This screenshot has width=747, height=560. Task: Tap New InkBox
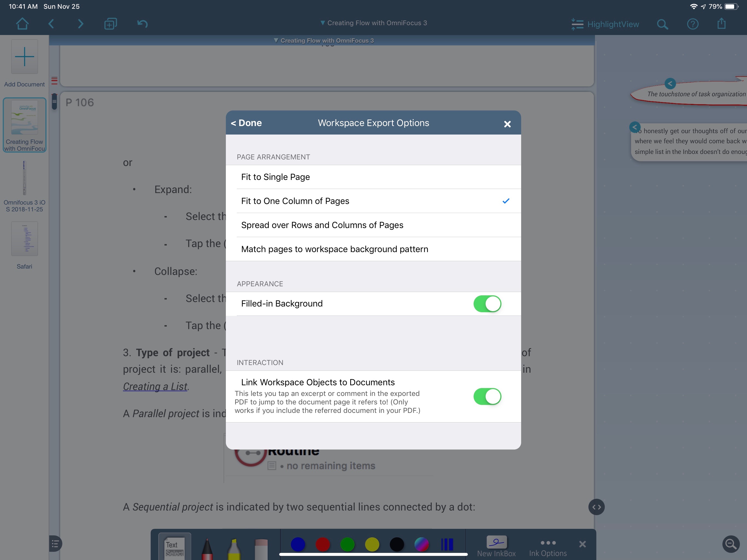(496, 547)
